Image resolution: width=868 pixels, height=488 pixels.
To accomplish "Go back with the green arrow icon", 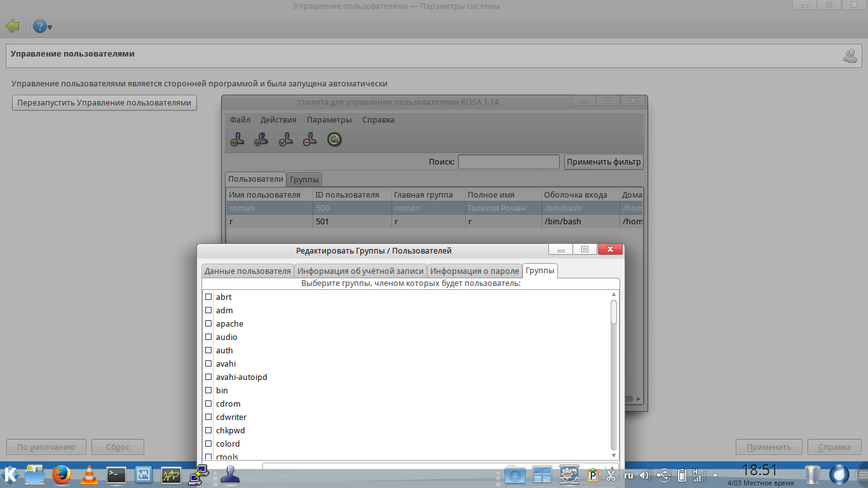I will (12, 27).
